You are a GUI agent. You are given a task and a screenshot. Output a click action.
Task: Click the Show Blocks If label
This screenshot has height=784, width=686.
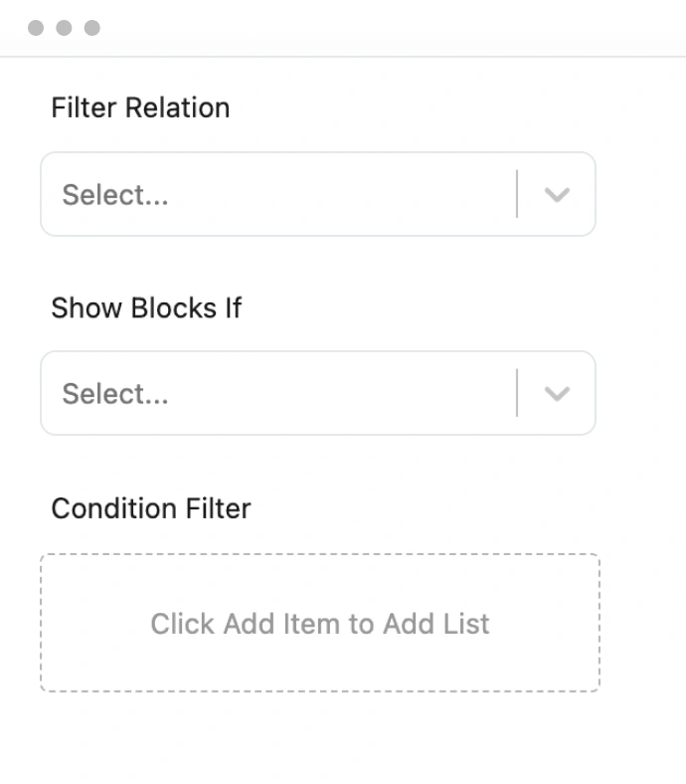146,307
